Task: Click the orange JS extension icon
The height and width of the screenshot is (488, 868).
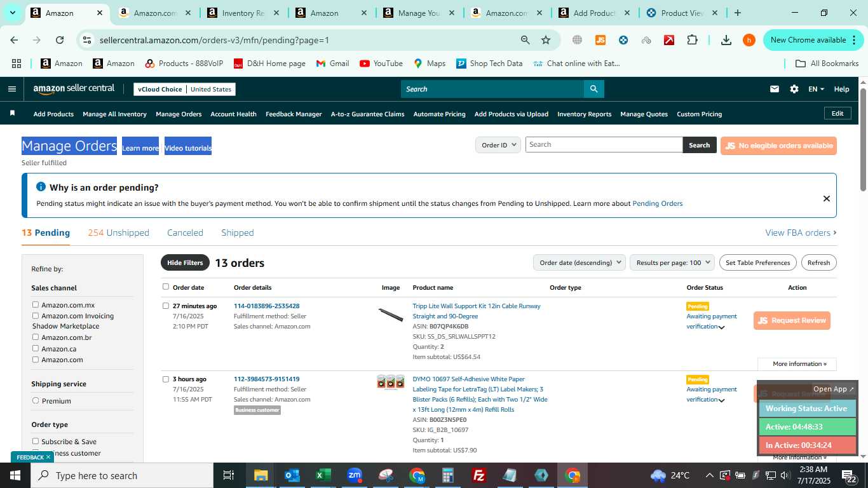Action: 600,40
